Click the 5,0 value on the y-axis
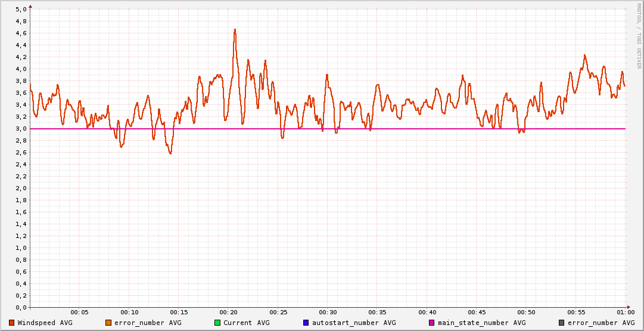 (21, 10)
